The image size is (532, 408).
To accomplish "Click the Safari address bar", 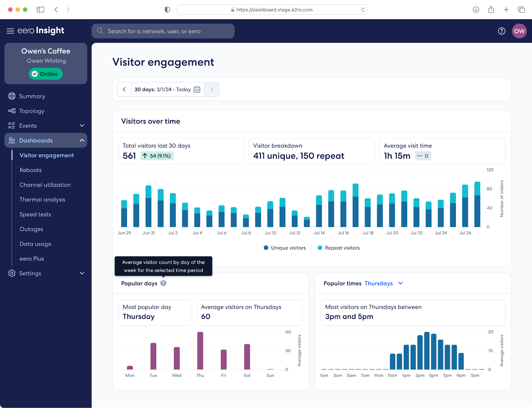I will (272, 10).
